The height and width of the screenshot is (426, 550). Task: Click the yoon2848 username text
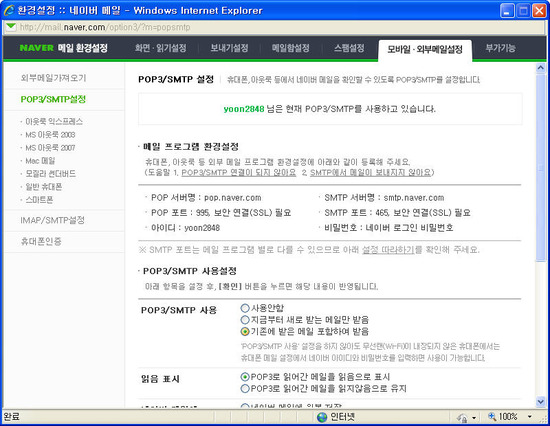point(244,109)
